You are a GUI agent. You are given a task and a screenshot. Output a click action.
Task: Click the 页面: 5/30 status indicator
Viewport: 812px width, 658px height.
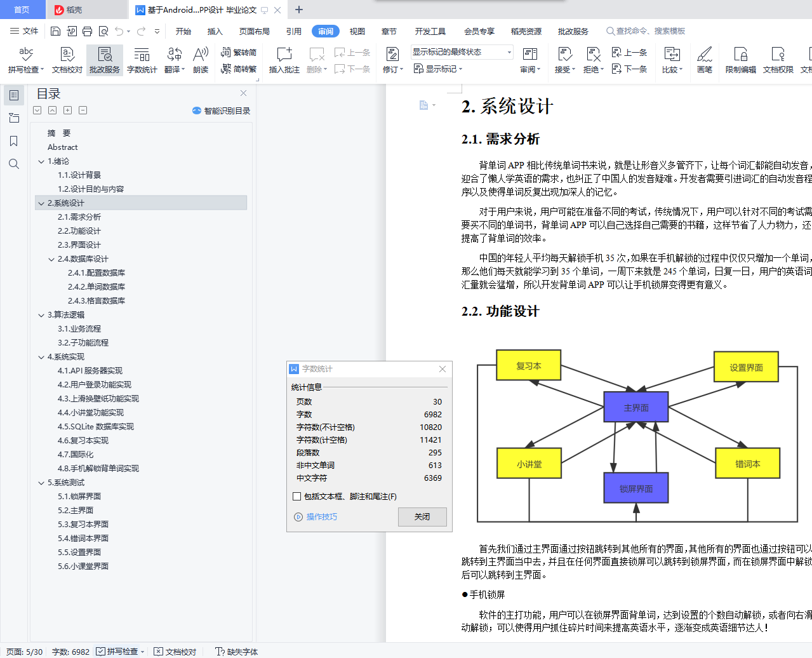(x=25, y=652)
